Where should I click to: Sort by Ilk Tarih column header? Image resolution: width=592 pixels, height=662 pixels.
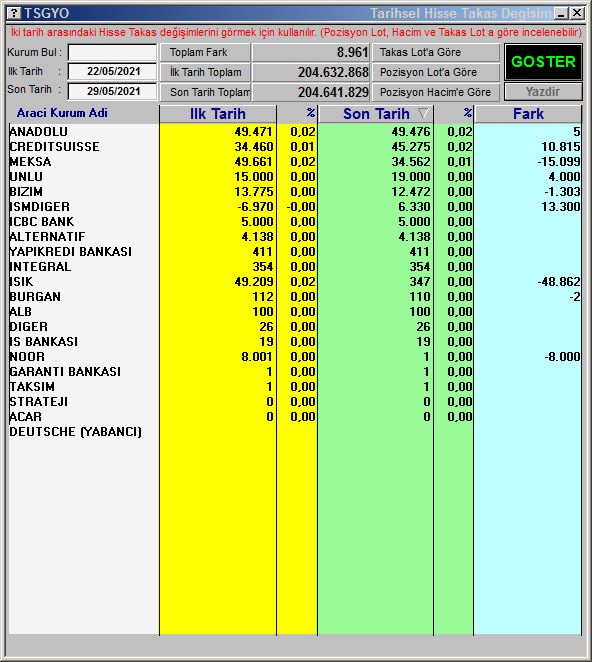218,114
